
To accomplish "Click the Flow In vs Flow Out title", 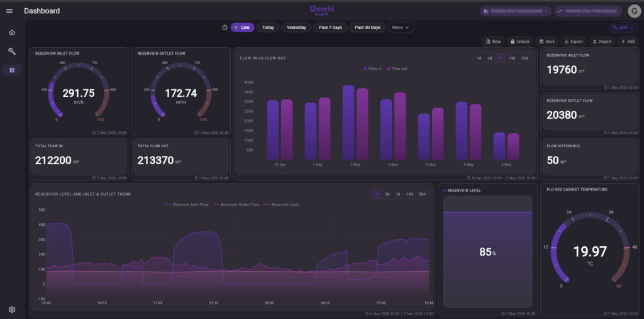I will coord(263,59).
